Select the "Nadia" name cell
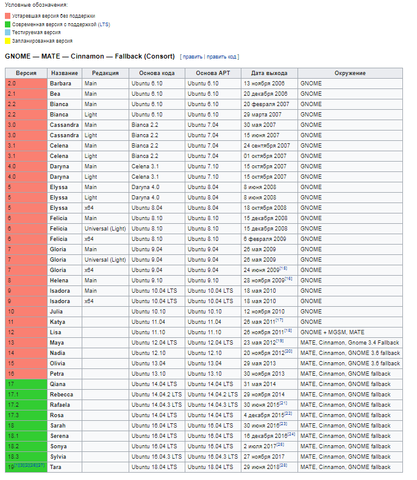This screenshot has height=480, width=417. pos(64,353)
